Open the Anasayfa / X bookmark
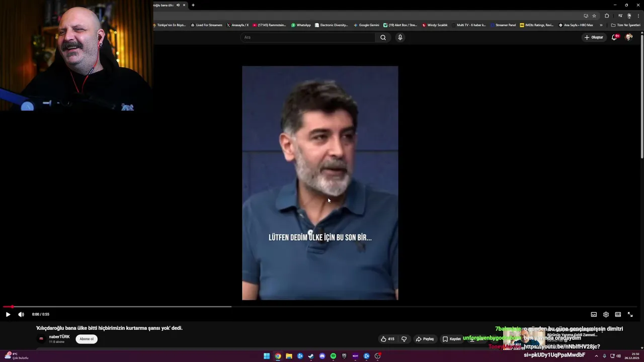The height and width of the screenshot is (362, 644). (237, 25)
